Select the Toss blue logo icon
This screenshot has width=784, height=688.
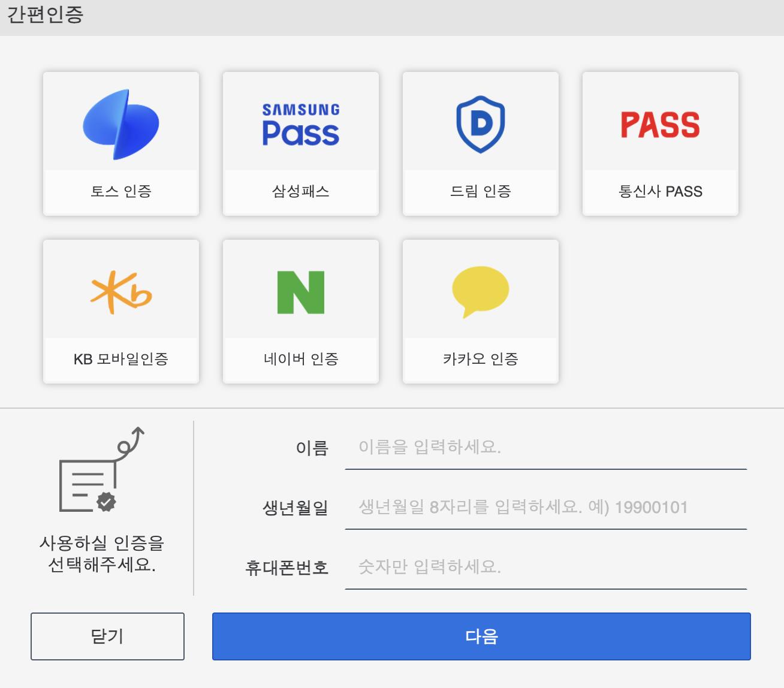pos(121,125)
